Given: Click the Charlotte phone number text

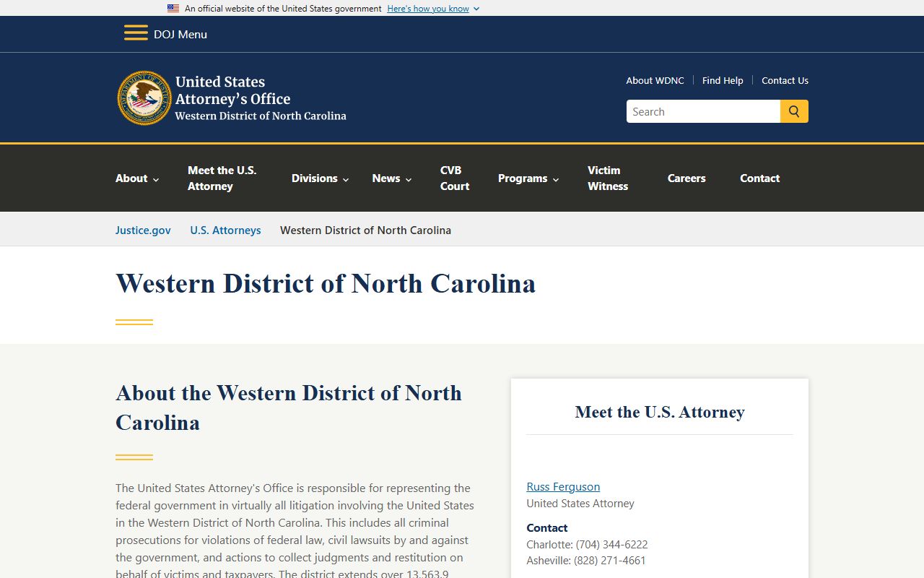Looking at the screenshot, I should [x=587, y=544].
